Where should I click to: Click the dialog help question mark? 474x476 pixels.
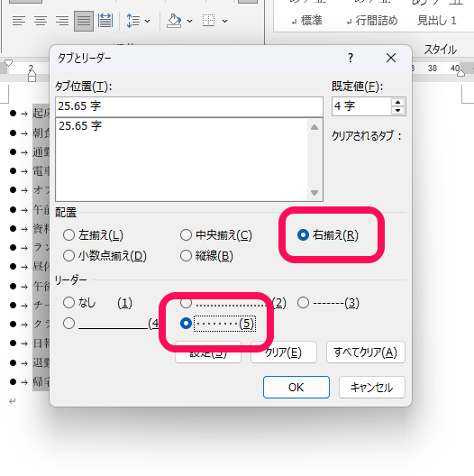pyautogui.click(x=351, y=58)
